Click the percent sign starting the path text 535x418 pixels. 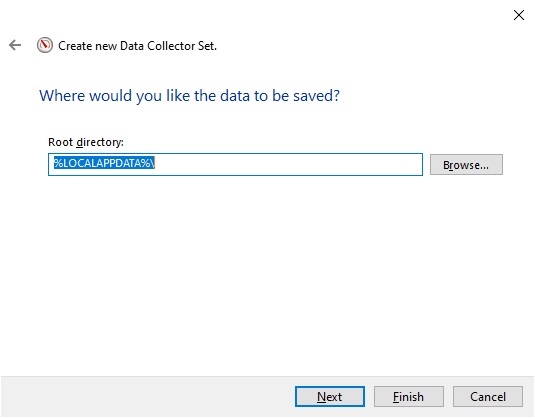[x=58, y=163]
